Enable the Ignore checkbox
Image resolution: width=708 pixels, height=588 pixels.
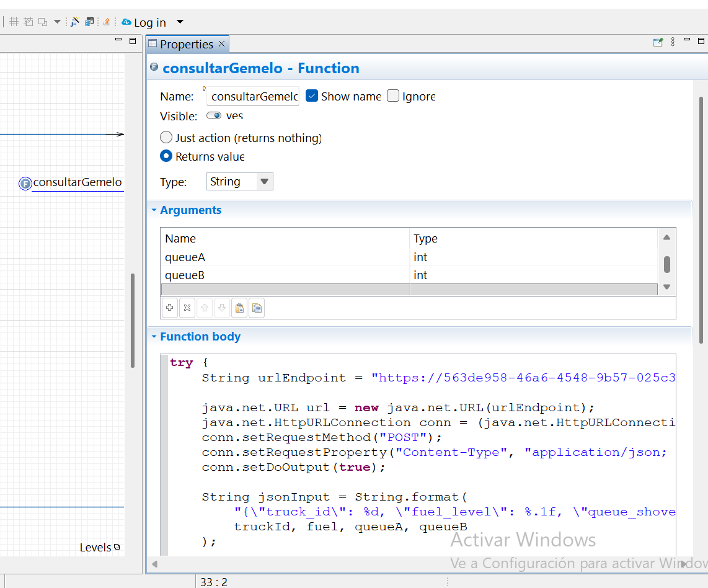click(393, 96)
